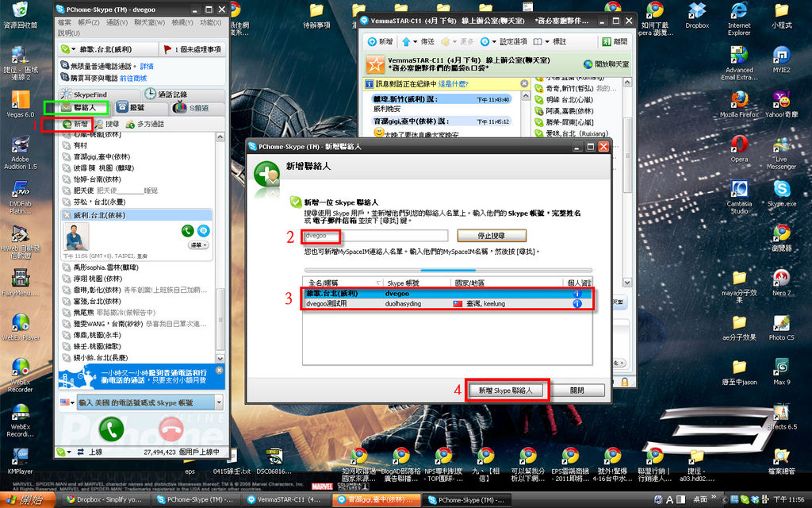
Task: Open 通話(Y) menu in Skype menu bar
Action: [117, 23]
